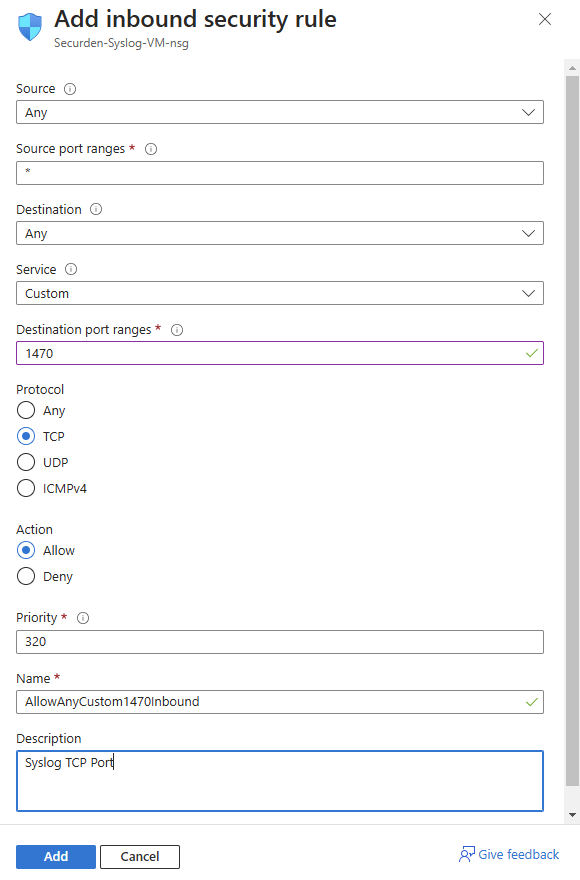Click the shield icon in the header
The width and height of the screenshot is (580, 880).
(x=30, y=27)
